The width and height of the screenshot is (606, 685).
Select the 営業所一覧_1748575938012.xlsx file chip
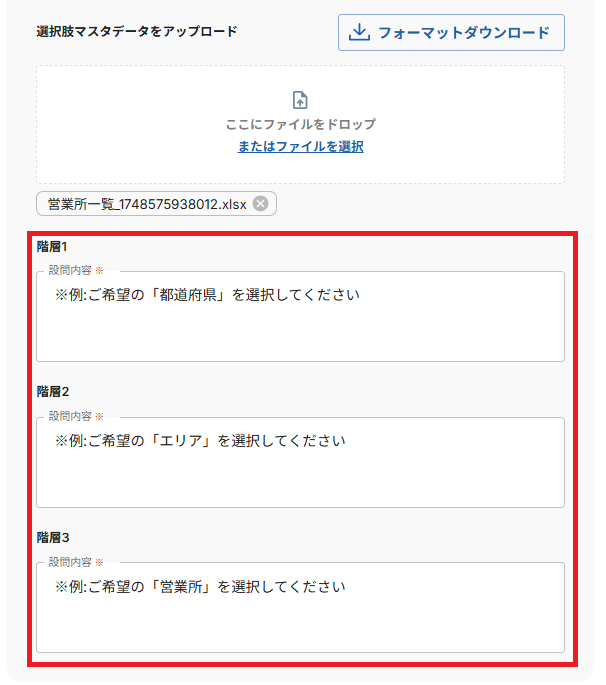(x=146, y=204)
